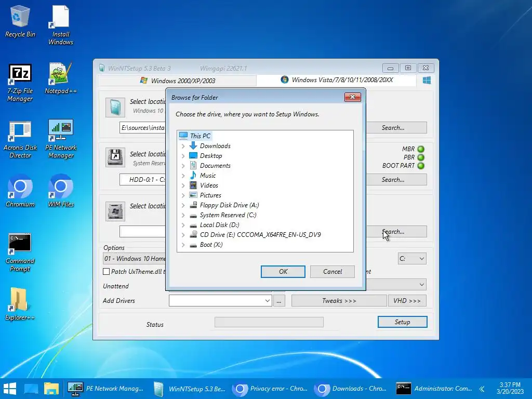532x399 pixels.
Task: Expand the Local Disk (D:) node
Action: pos(183,225)
